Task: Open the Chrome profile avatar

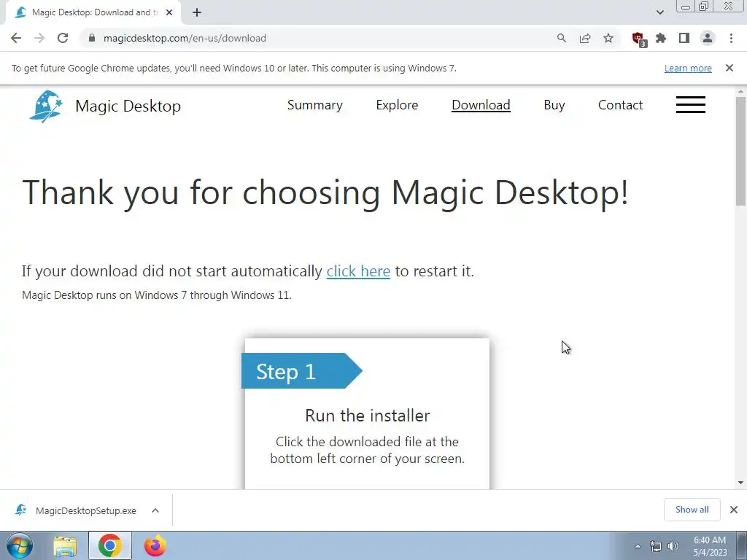Action: (x=708, y=38)
